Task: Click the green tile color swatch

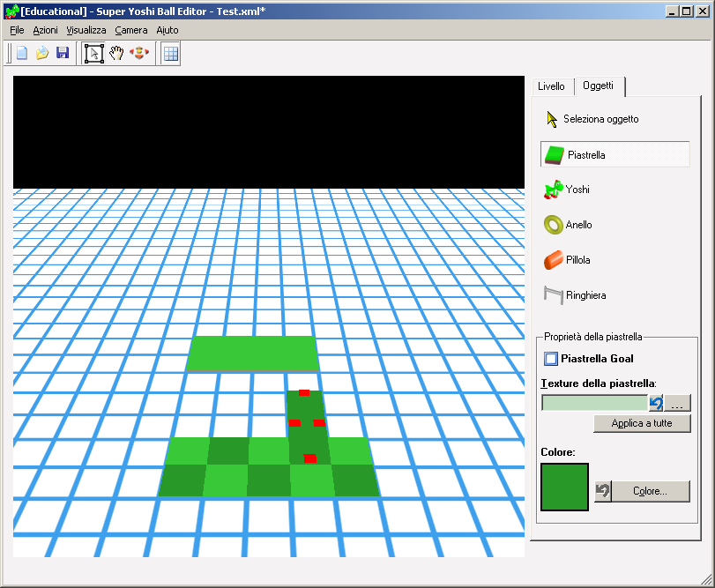Action: [x=564, y=487]
